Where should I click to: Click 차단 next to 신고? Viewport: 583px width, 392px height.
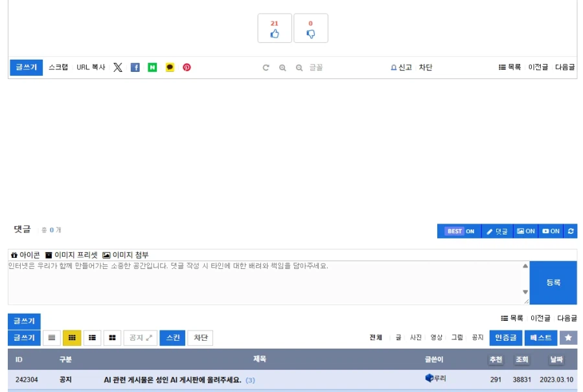click(426, 67)
